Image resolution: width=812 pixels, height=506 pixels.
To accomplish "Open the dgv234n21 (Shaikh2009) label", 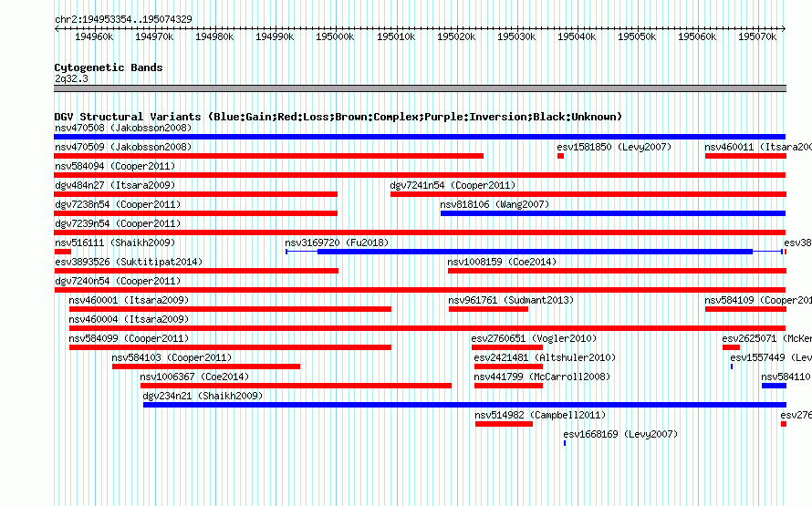I will 203,396.
